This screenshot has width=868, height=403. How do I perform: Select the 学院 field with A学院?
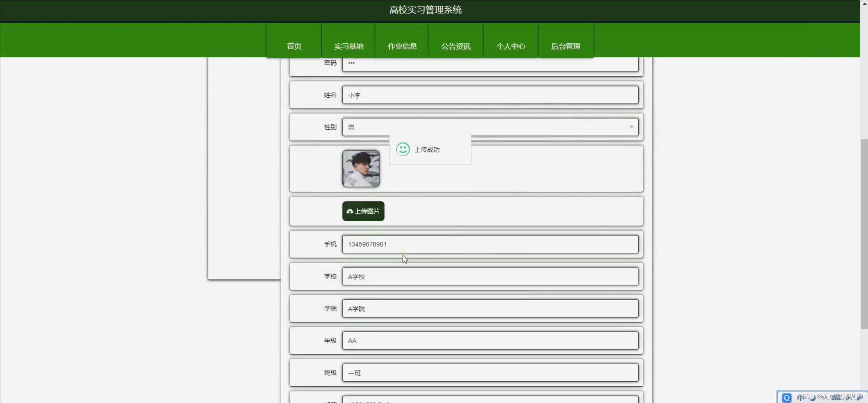(x=490, y=308)
